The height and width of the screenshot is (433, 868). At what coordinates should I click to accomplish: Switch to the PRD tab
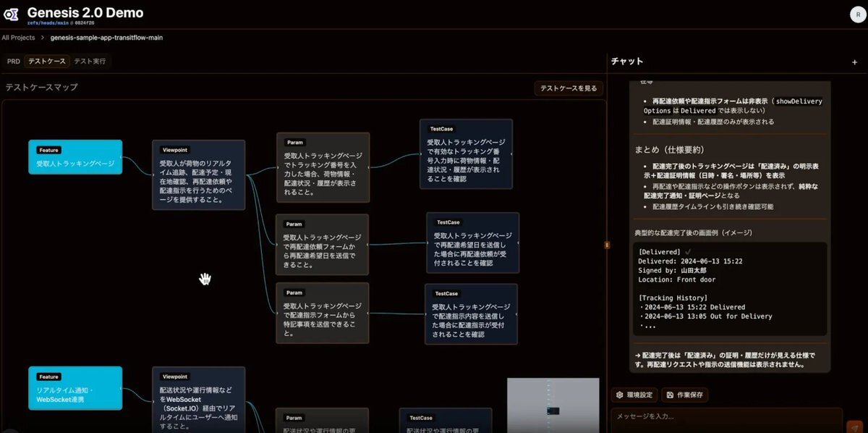click(x=13, y=62)
